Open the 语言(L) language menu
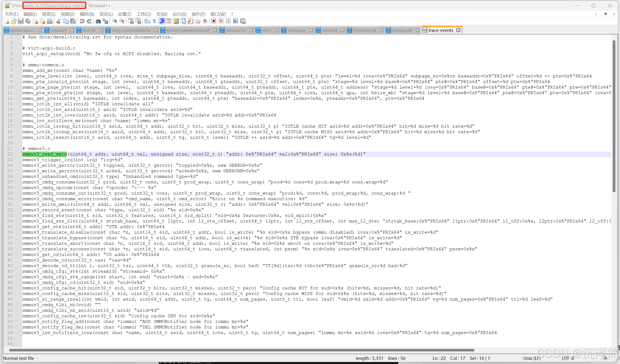The width and height of the screenshot is (620, 364). (106, 14)
